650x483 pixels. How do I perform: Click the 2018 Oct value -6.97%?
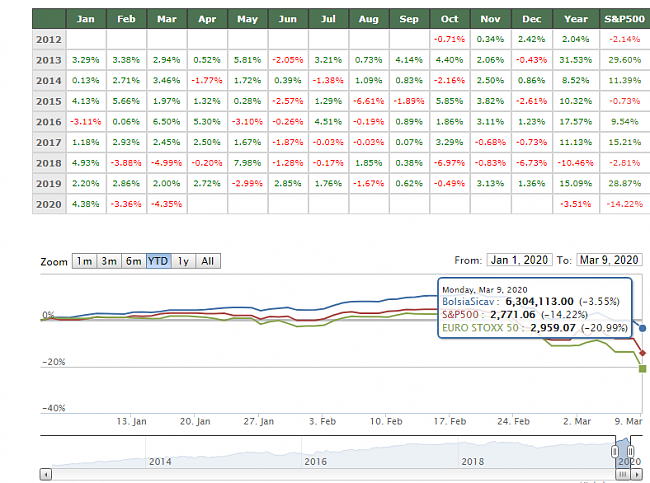(x=450, y=163)
